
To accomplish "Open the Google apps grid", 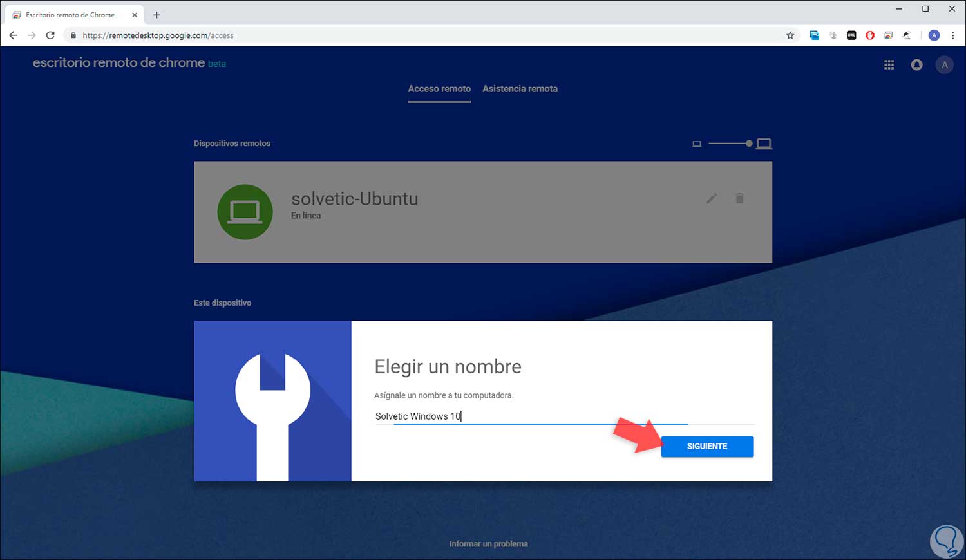I will (889, 64).
